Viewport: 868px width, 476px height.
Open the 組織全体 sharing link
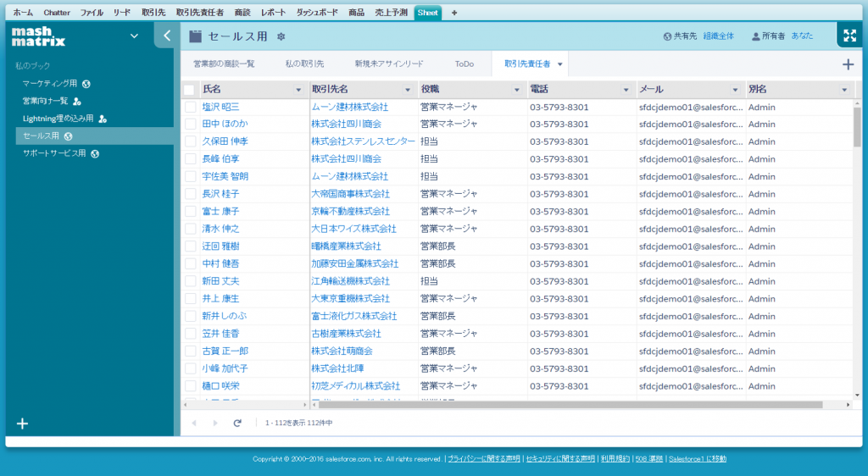[x=719, y=36]
